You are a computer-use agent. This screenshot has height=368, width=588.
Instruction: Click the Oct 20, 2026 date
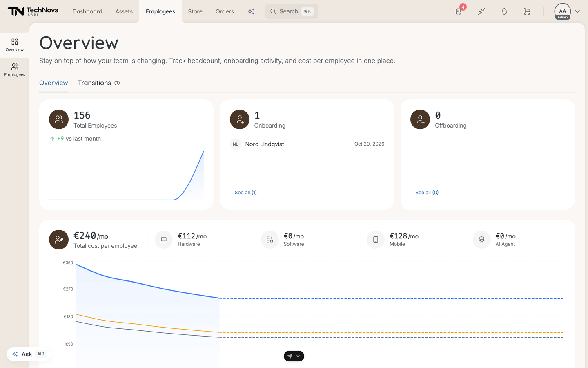click(369, 144)
